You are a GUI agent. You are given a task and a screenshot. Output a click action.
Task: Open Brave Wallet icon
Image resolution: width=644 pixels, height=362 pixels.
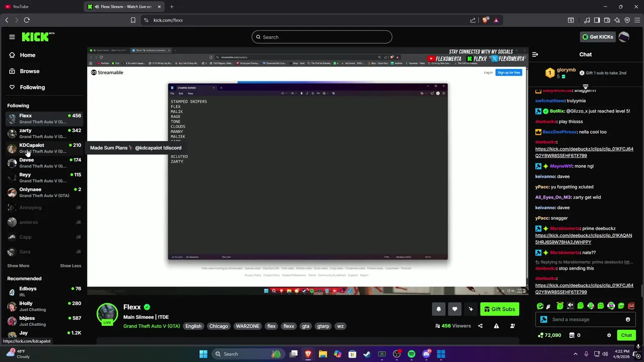pyautogui.click(x=607, y=20)
